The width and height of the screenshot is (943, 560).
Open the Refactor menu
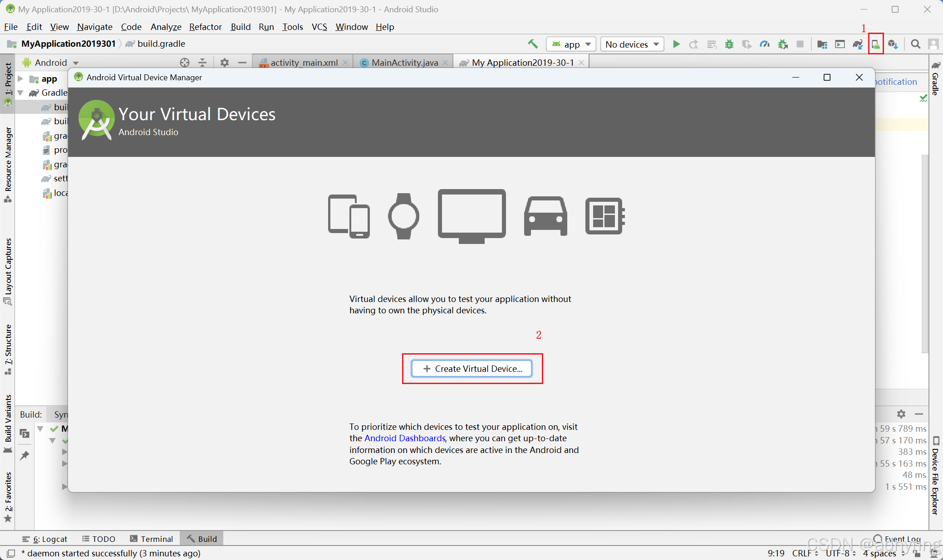pos(205,27)
